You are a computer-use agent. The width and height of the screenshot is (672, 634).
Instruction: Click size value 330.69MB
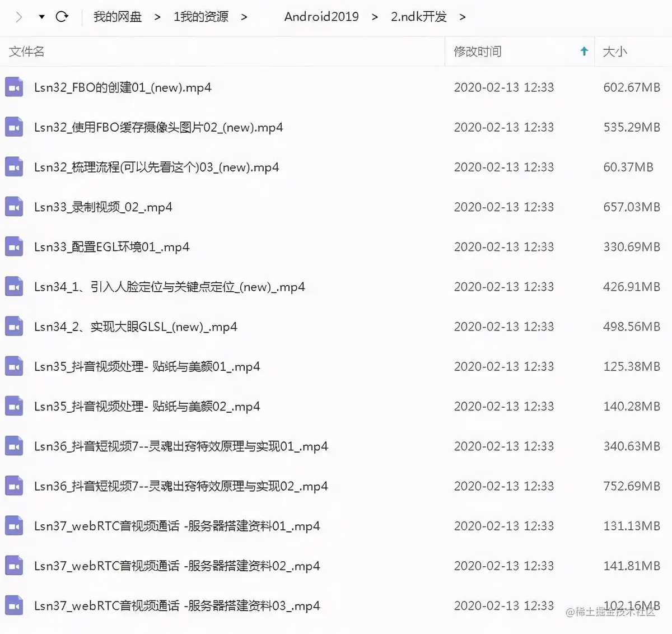pos(632,246)
